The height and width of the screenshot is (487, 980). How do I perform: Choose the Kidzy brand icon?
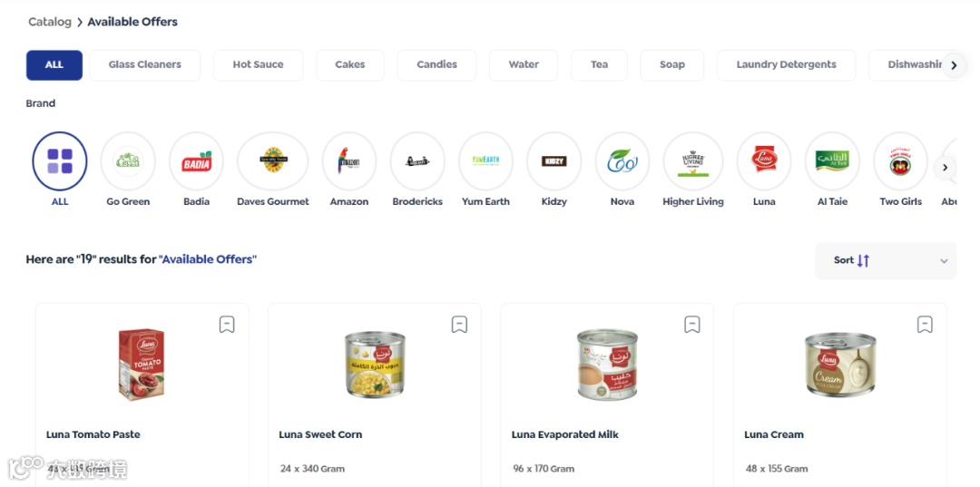click(x=554, y=161)
